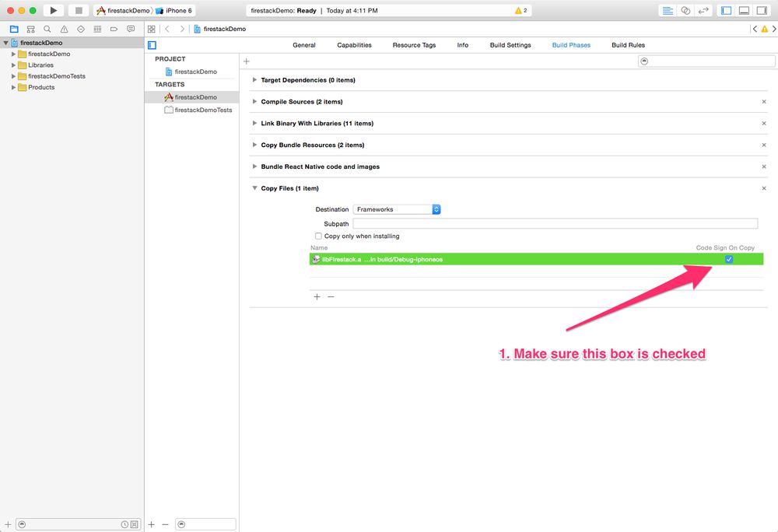Image resolution: width=778 pixels, height=532 pixels.
Task: Click the build phases filter field
Action: (706, 61)
